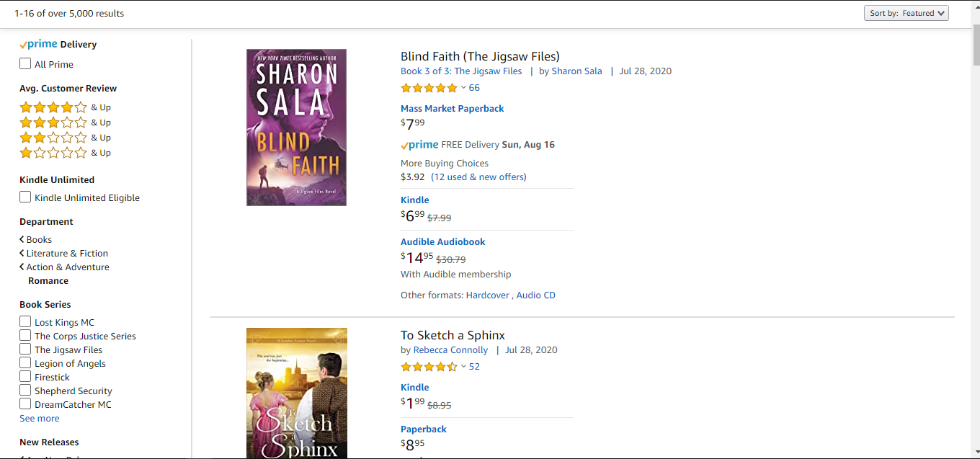Screen dimensions: 980x459
Task: Open the Blind Faith book cover
Action: coord(296,128)
